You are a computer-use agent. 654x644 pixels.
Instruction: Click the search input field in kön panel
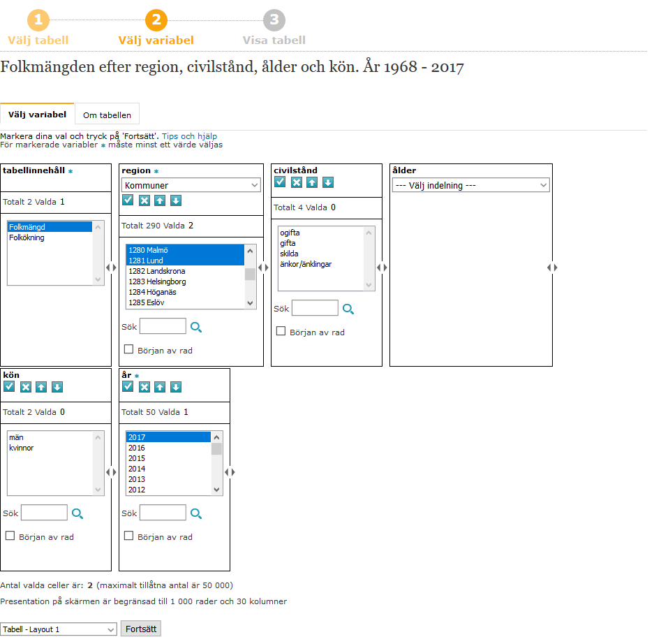(x=44, y=513)
